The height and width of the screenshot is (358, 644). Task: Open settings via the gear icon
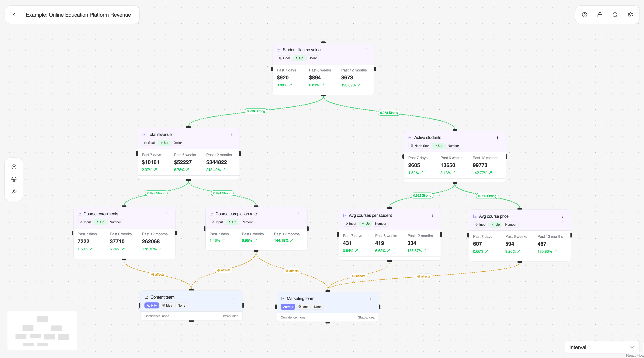[630, 15]
